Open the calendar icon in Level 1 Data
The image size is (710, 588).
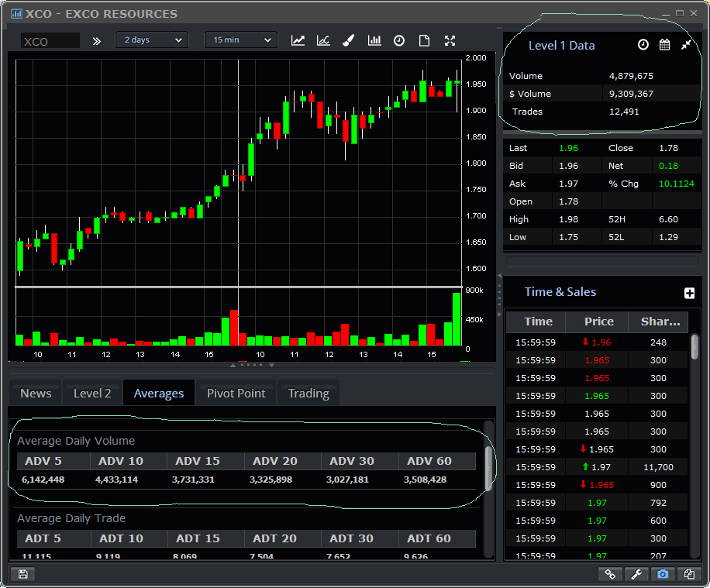(x=664, y=45)
